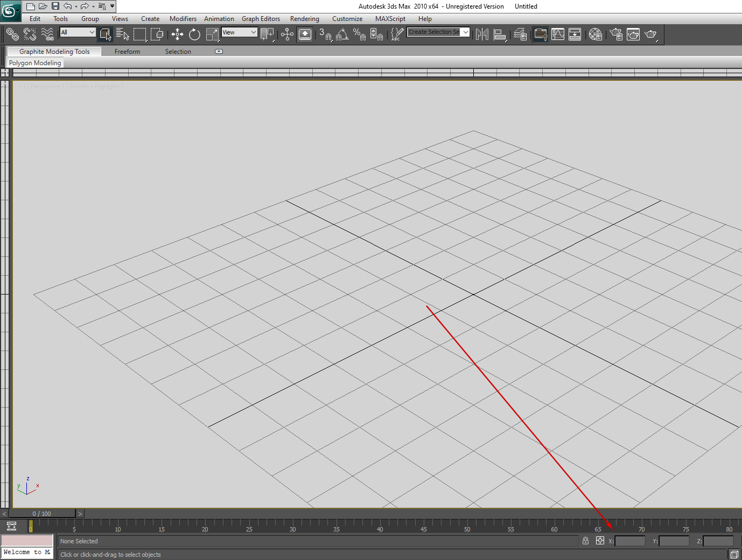Toggle the Angle Snap button

(342, 34)
